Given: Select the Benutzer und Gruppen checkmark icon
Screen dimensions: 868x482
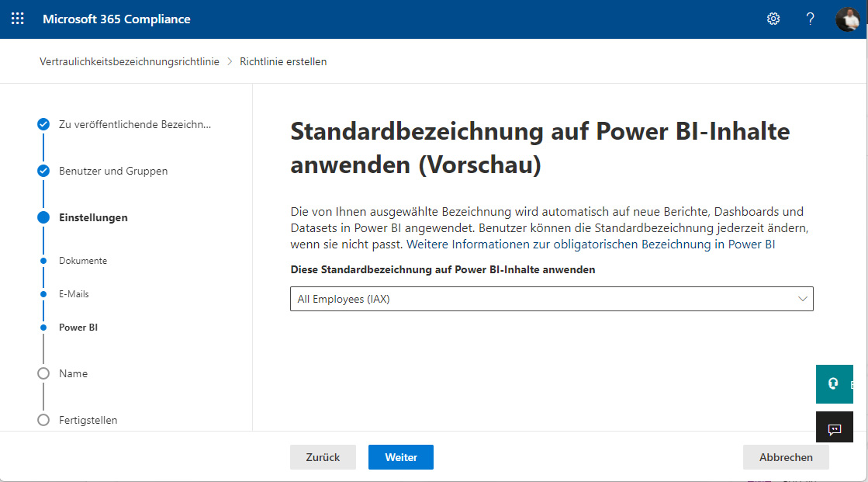Looking at the screenshot, I should (43, 171).
